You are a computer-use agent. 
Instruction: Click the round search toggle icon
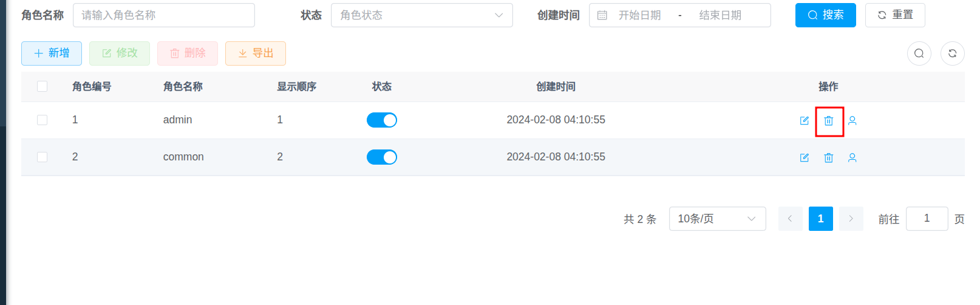point(919,53)
